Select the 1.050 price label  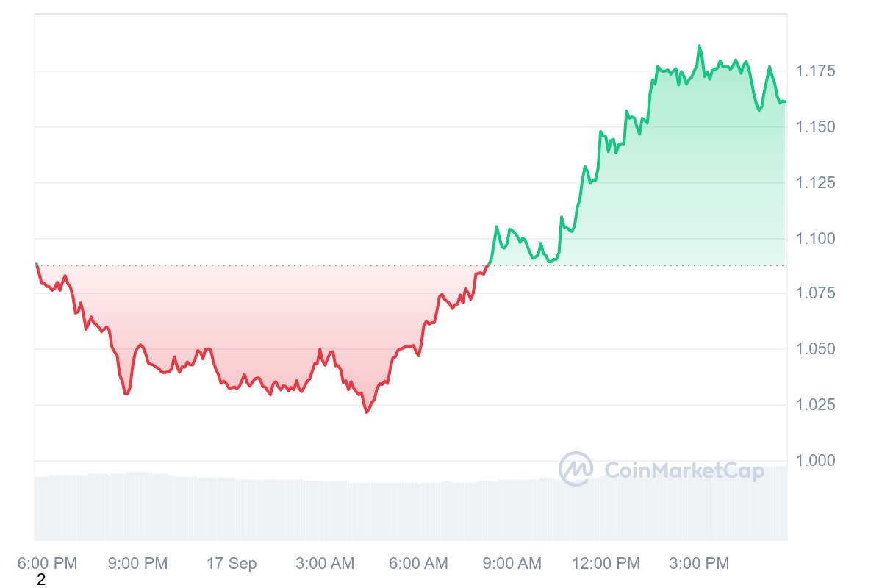click(815, 349)
